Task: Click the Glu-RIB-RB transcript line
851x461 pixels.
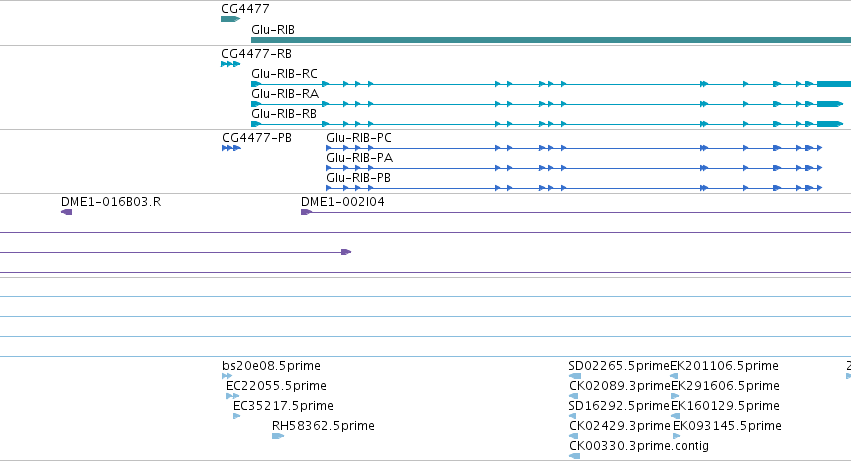Action: pyautogui.click(x=547, y=124)
